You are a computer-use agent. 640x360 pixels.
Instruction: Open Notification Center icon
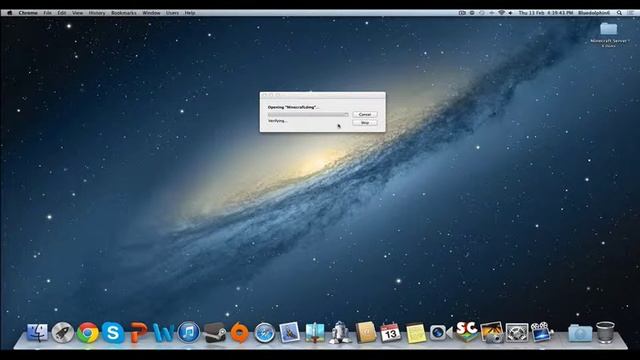[x=631, y=13]
